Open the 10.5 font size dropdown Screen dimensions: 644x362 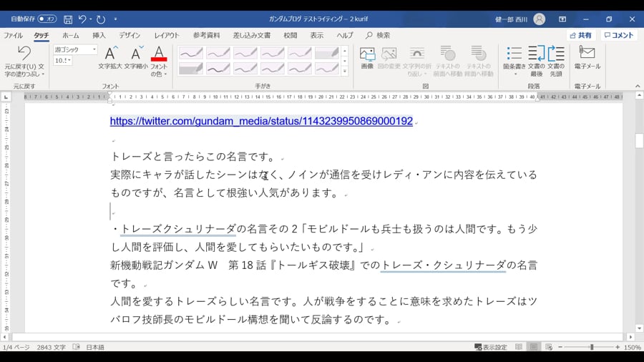click(x=69, y=60)
